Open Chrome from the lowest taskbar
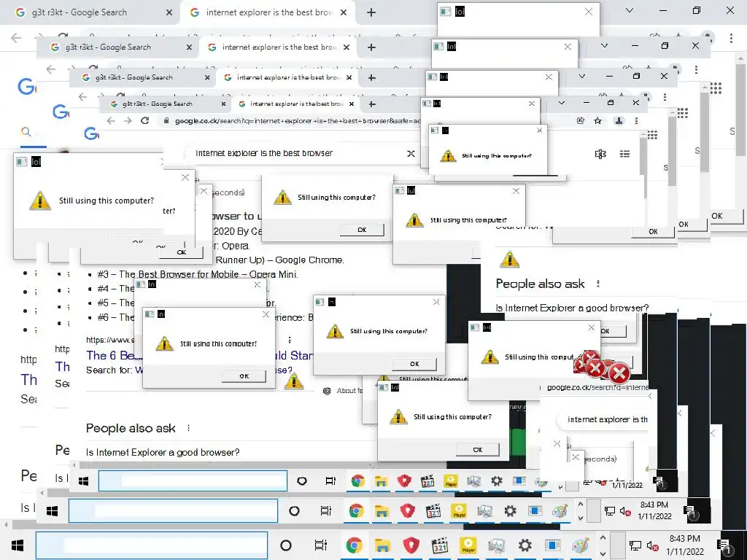 [x=354, y=545]
